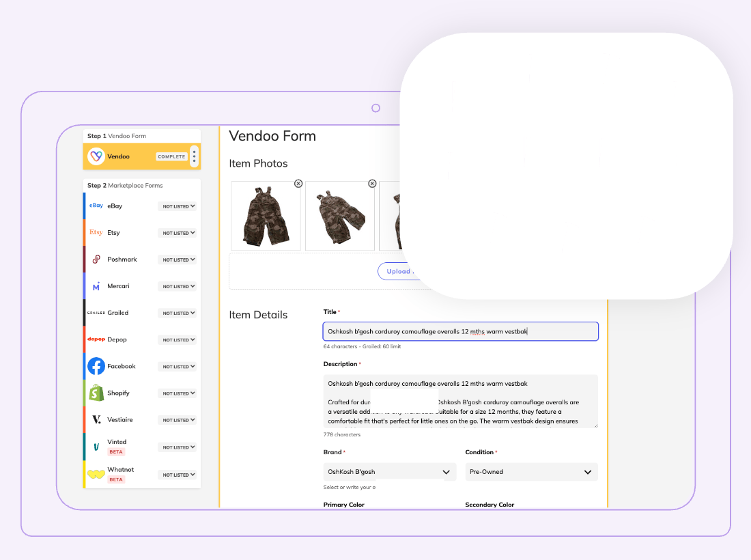The height and width of the screenshot is (560, 751).
Task: Open Whatnot Not Listed status dropdown
Action: coord(178,475)
